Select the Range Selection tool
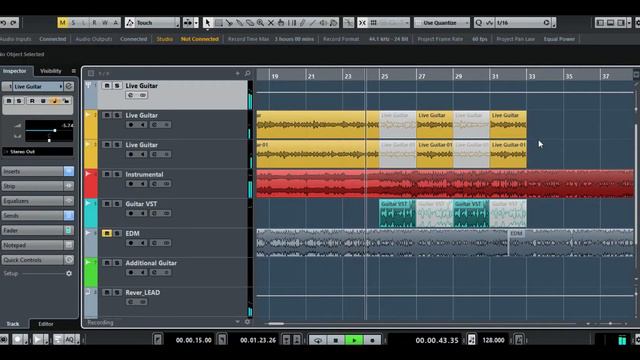640x360 pixels. 219,23
